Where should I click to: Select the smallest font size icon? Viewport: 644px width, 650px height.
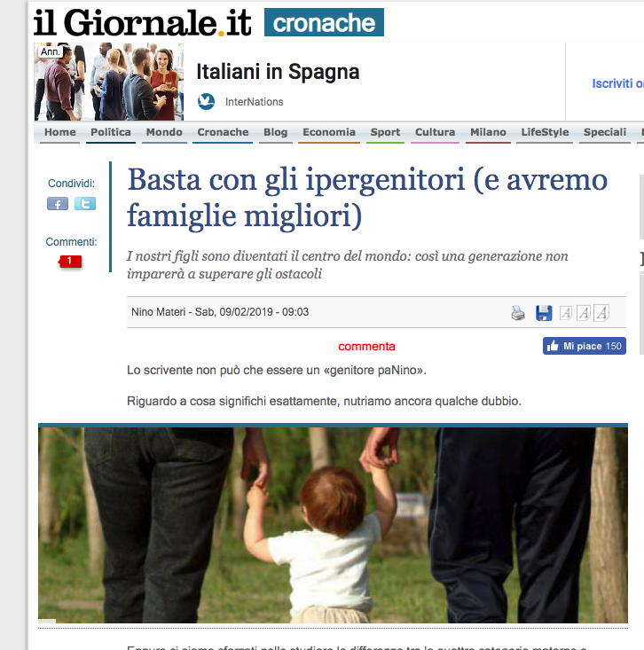click(x=566, y=313)
